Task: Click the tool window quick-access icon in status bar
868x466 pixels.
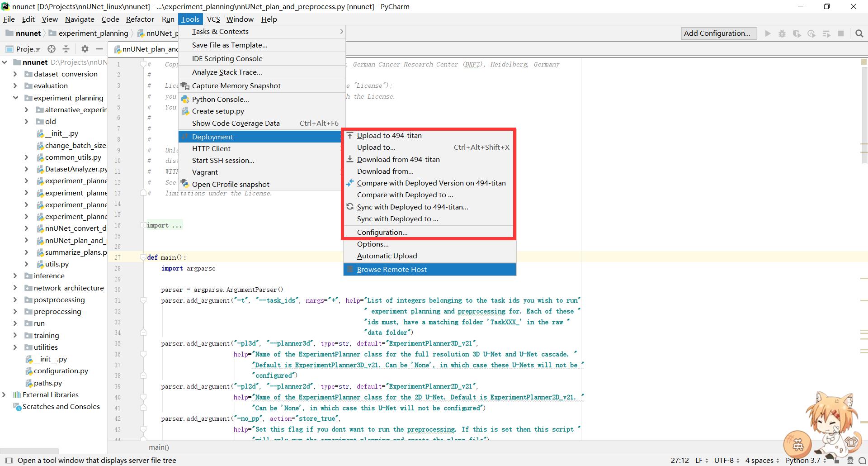Action: (x=9, y=460)
